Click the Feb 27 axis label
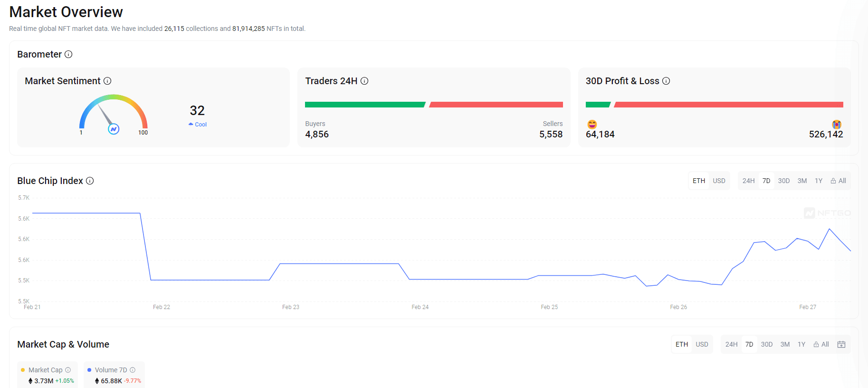Image resolution: width=868 pixels, height=388 pixels. [808, 307]
